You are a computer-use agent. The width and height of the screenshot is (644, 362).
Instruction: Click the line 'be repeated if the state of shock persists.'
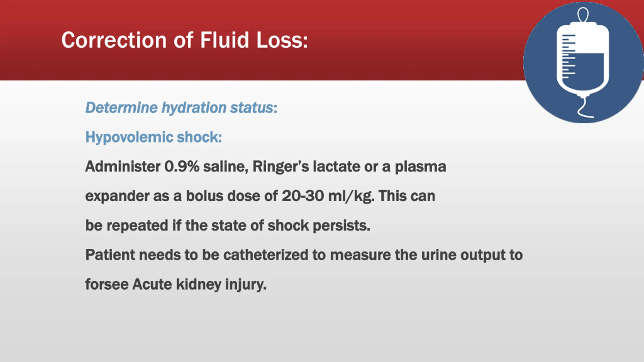(228, 225)
